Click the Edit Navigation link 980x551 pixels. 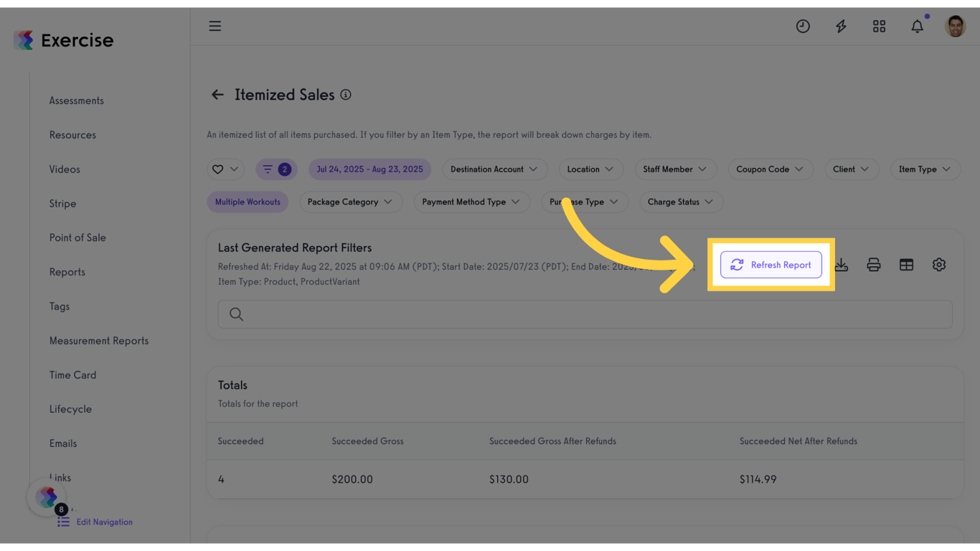pyautogui.click(x=104, y=522)
